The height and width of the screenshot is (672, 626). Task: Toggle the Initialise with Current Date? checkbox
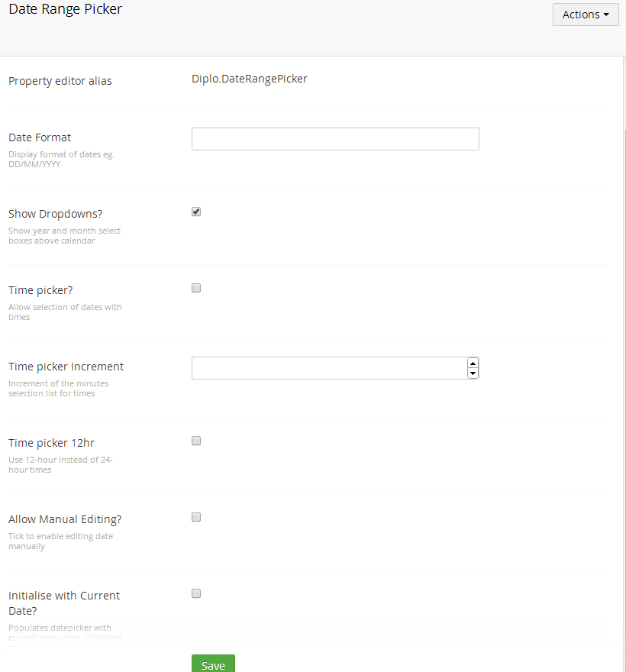tap(196, 593)
